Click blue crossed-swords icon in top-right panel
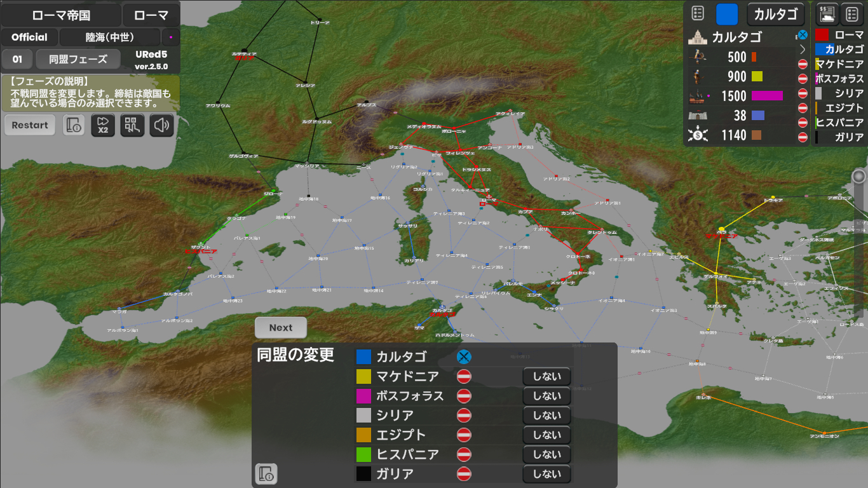Image resolution: width=868 pixels, height=488 pixels. pyautogui.click(x=803, y=35)
